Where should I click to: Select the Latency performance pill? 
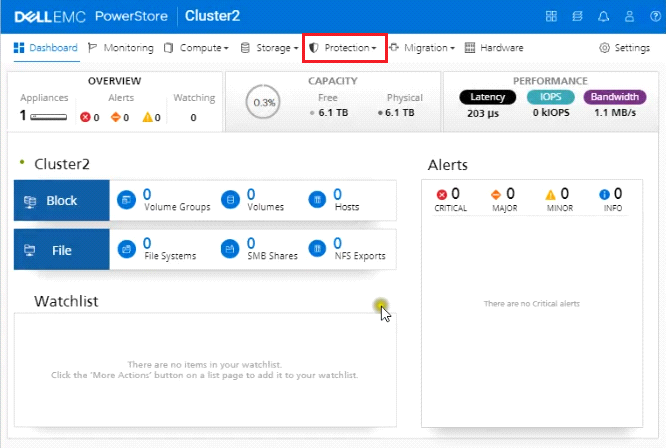[488, 97]
